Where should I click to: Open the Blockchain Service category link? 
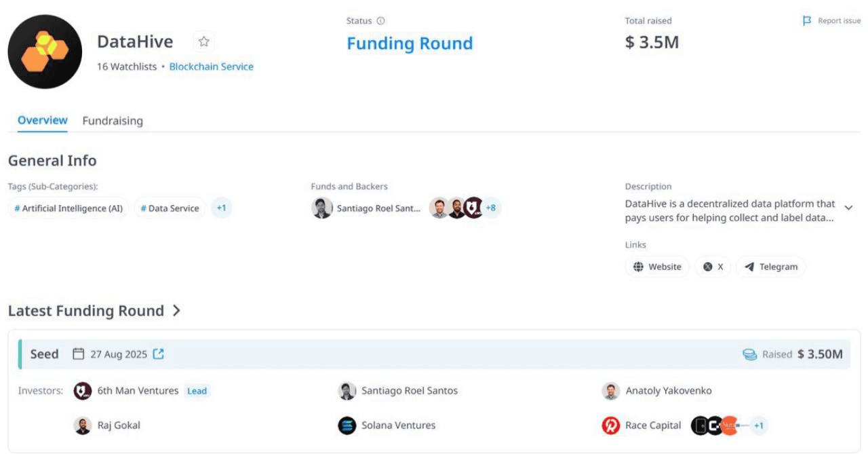tap(211, 67)
